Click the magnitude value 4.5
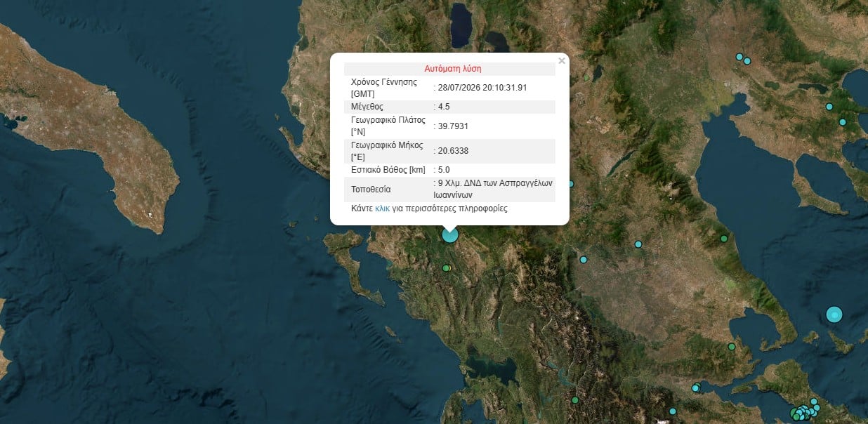 pyautogui.click(x=444, y=107)
